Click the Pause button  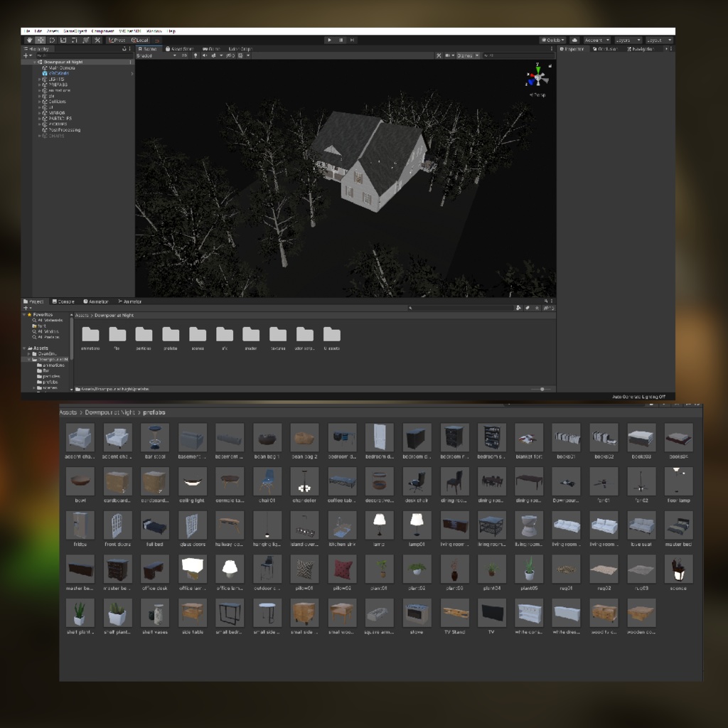click(341, 41)
